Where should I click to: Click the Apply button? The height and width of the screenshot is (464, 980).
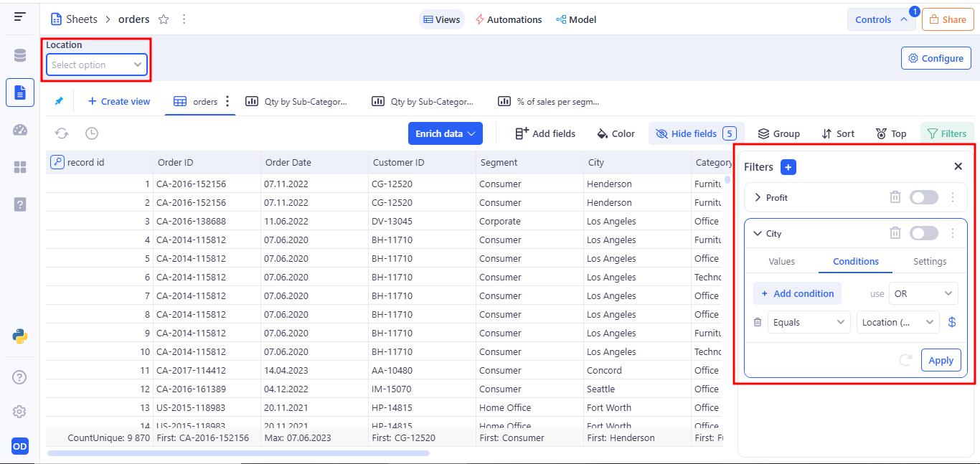pyautogui.click(x=941, y=360)
